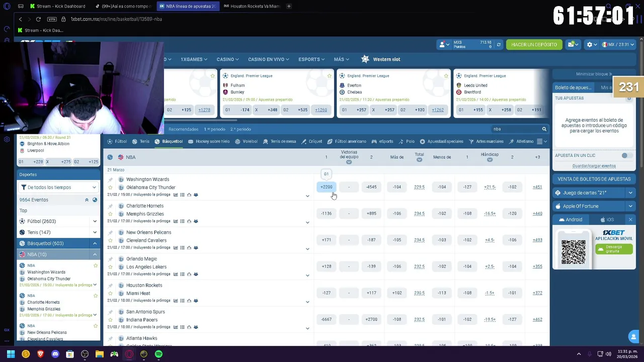Favorite the Pelicans vs Cavaliers match star
The image size is (644, 362).
point(110,241)
